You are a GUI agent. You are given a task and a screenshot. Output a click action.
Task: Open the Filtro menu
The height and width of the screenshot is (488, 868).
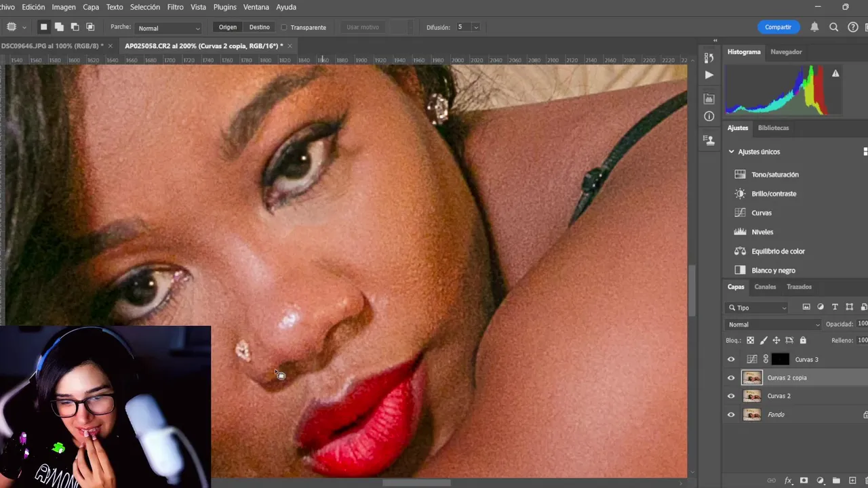point(175,7)
